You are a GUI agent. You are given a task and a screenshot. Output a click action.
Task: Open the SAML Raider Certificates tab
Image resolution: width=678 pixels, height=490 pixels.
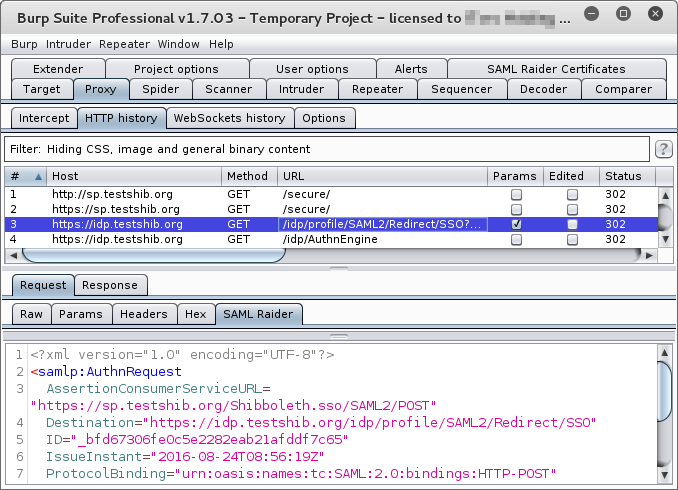(556, 69)
